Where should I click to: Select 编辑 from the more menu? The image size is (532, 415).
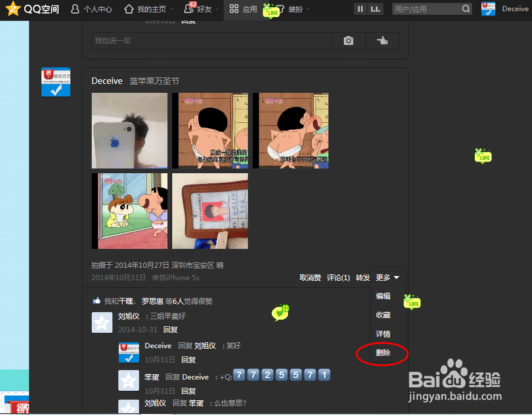click(383, 296)
